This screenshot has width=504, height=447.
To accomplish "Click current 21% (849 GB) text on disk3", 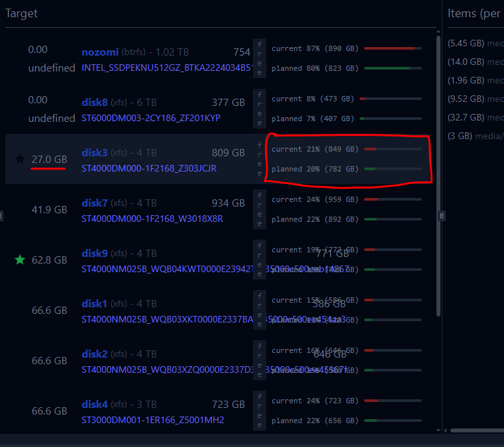I will [x=315, y=149].
